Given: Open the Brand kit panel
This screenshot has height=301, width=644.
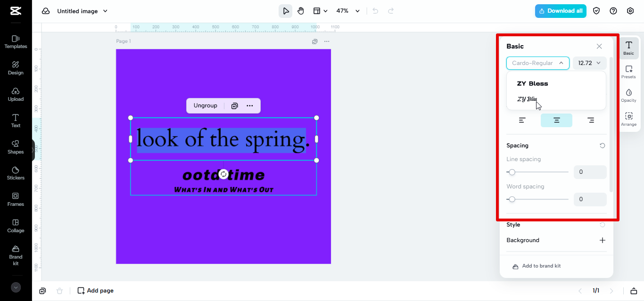Looking at the screenshot, I should (16, 253).
